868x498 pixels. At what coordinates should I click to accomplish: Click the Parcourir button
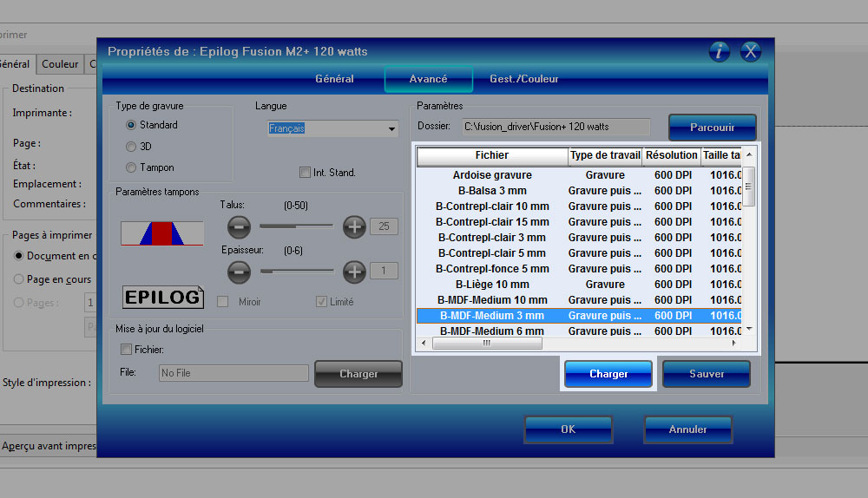click(713, 128)
